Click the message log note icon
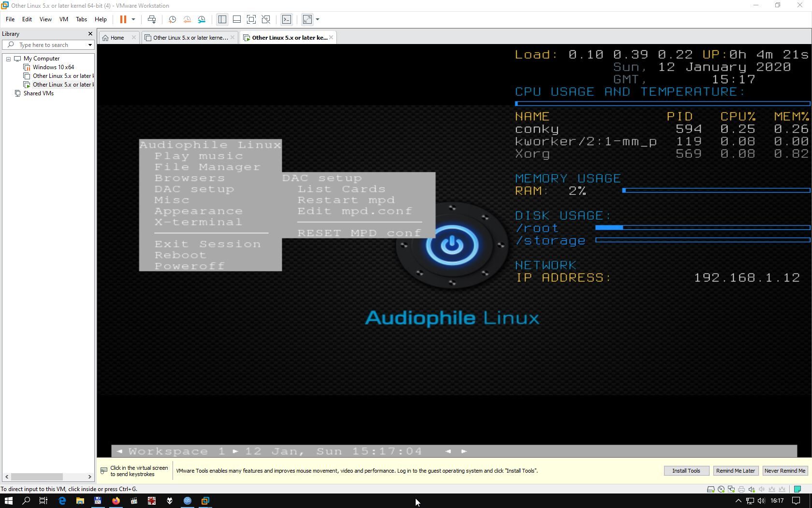 click(x=797, y=489)
